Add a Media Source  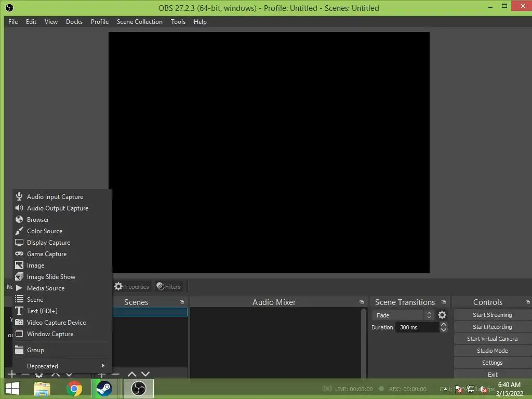[62, 288]
